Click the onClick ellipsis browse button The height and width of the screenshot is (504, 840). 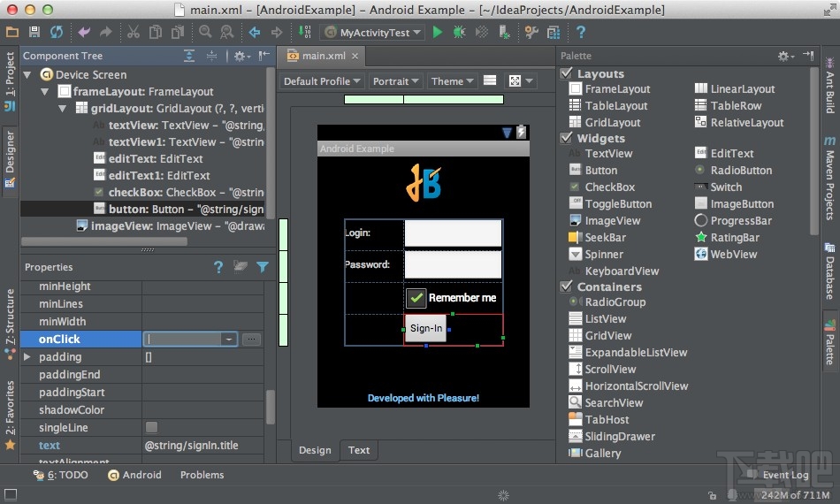click(251, 339)
